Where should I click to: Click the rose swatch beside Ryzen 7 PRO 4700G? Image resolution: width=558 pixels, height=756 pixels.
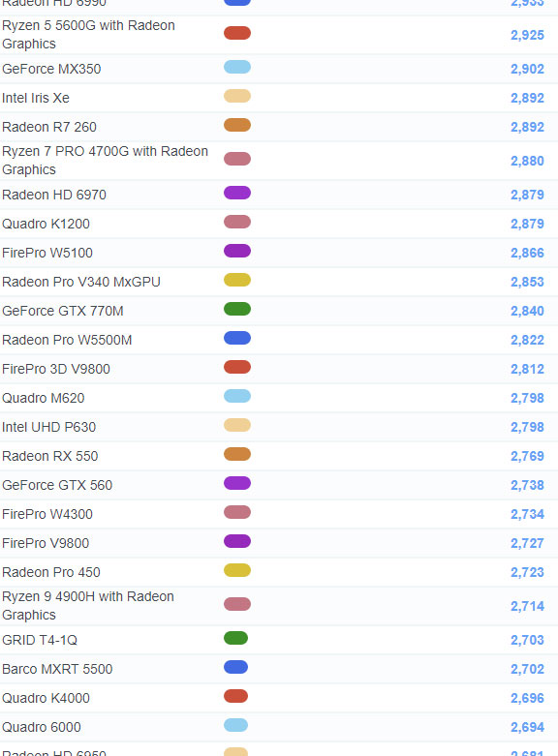[x=237, y=159]
